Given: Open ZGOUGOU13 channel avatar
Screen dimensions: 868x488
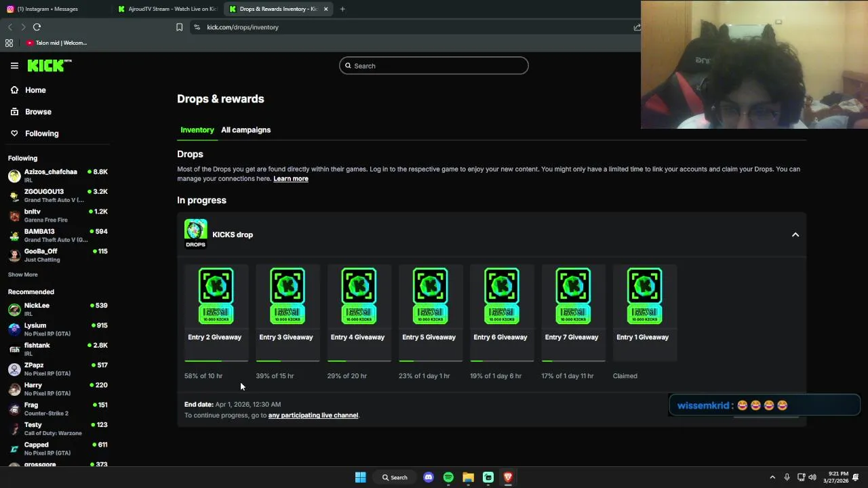Looking at the screenshot, I should click(14, 196).
